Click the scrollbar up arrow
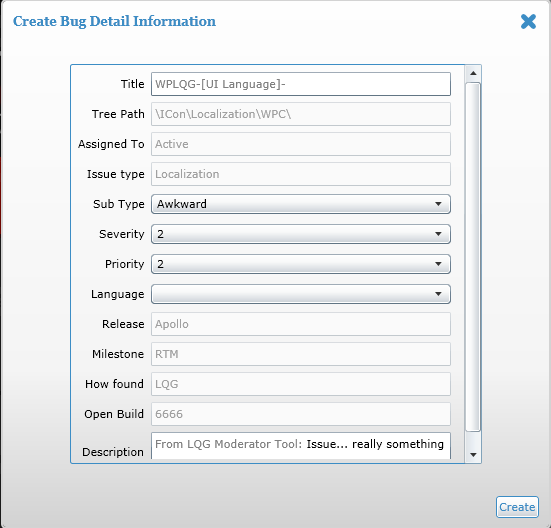The width and height of the screenshot is (551, 528). [473, 73]
